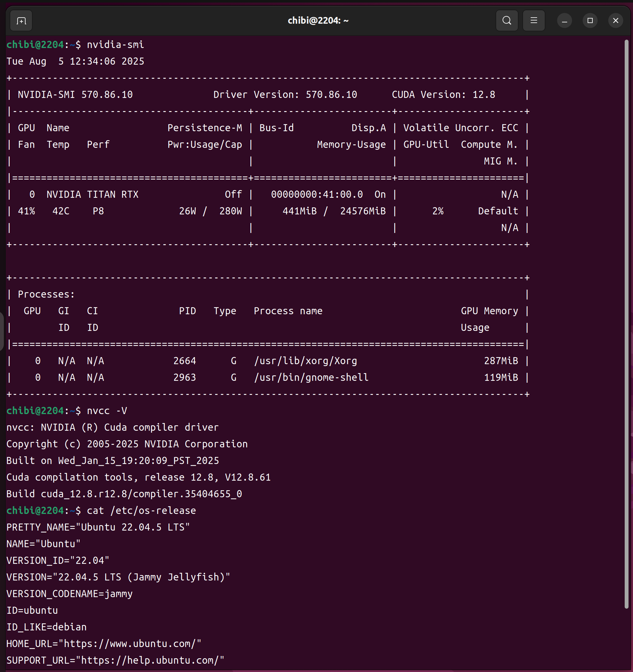Click the search magnifier icon
The width and height of the screenshot is (633, 672).
tap(507, 20)
